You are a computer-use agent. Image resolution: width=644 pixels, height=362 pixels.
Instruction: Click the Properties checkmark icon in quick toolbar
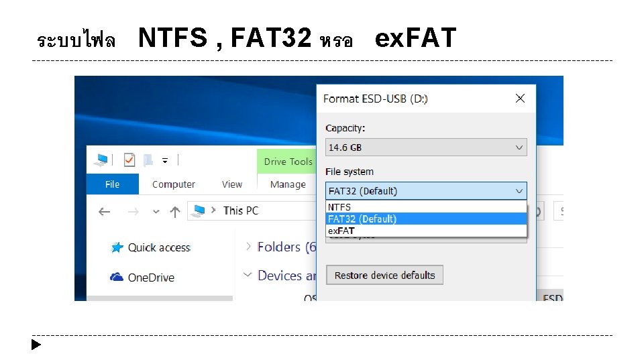point(129,160)
